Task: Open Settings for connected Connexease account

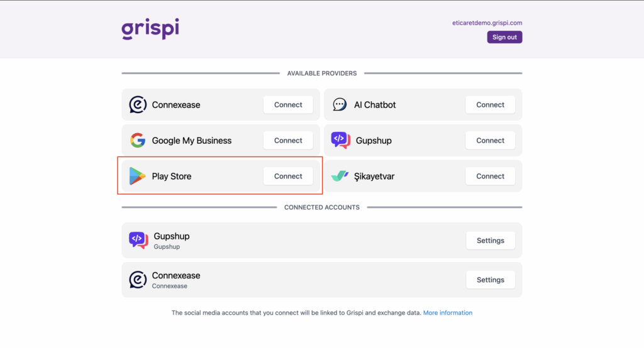Action: (x=491, y=280)
